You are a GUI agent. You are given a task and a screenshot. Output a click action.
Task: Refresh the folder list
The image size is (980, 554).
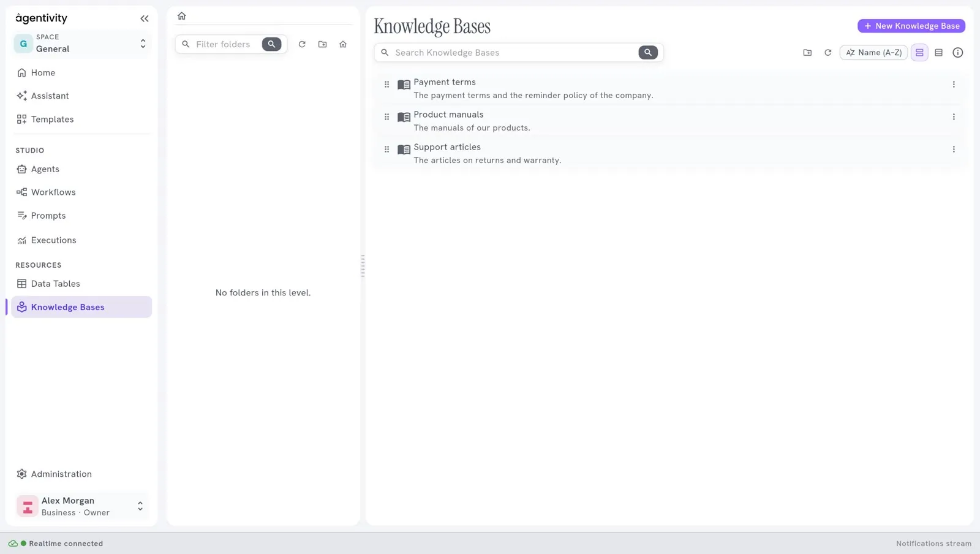point(302,44)
